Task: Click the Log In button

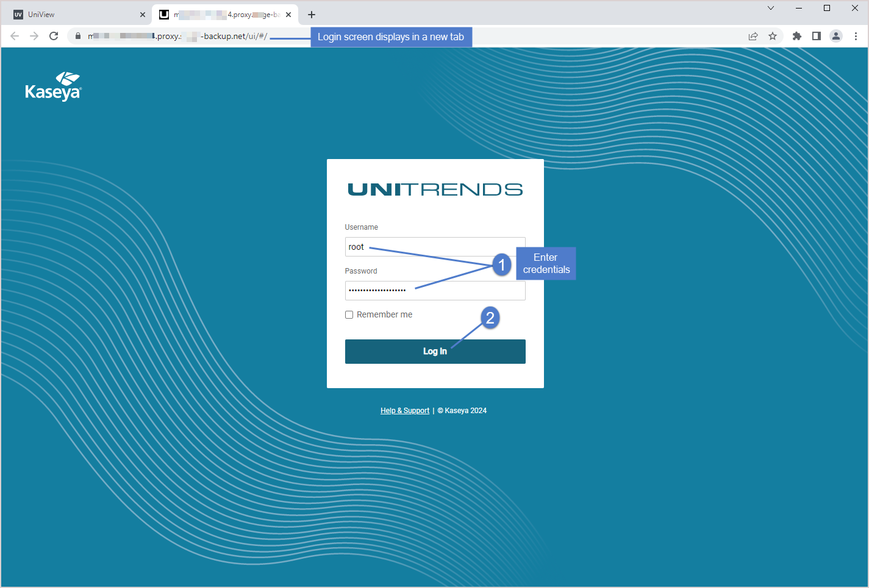Action: [435, 352]
